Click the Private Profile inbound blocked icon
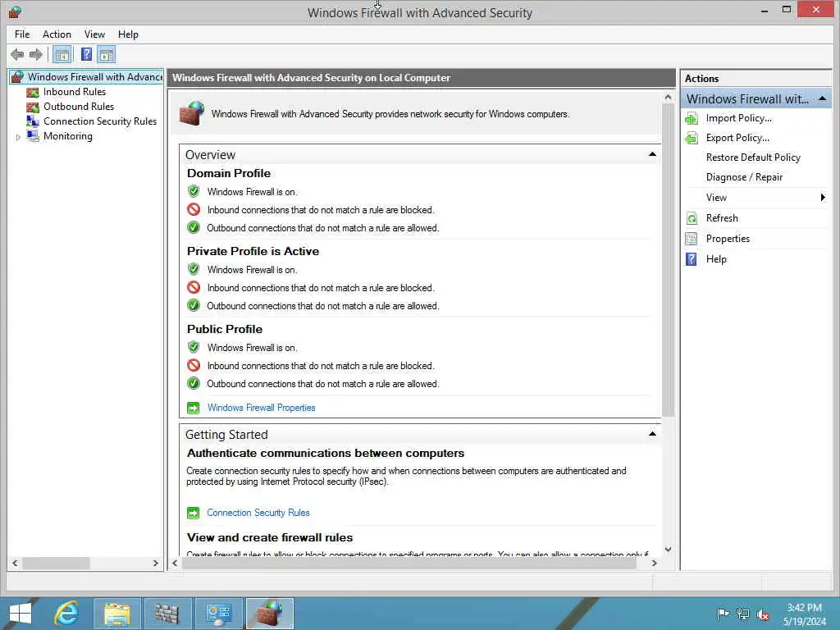Viewport: 840px width, 630px height. tap(194, 288)
